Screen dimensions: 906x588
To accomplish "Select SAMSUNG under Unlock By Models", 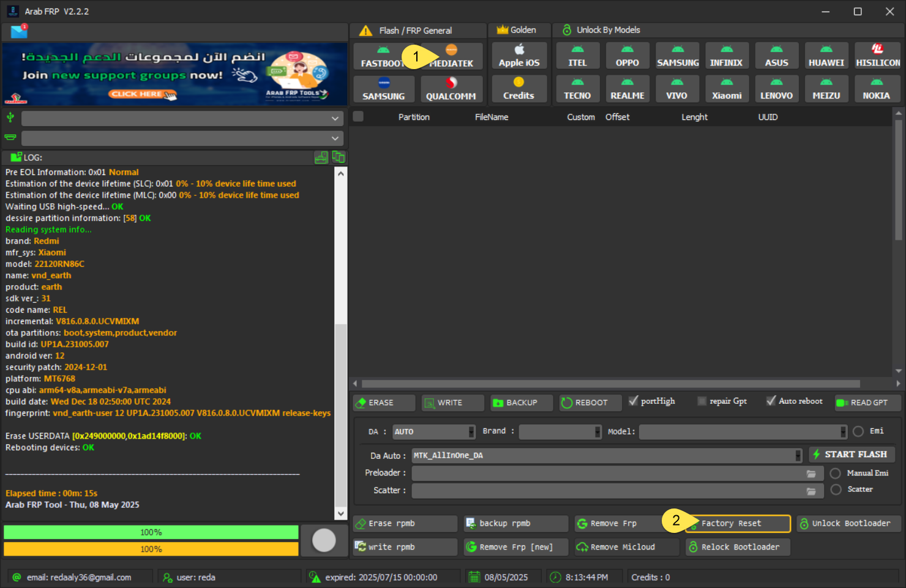I will pos(677,56).
